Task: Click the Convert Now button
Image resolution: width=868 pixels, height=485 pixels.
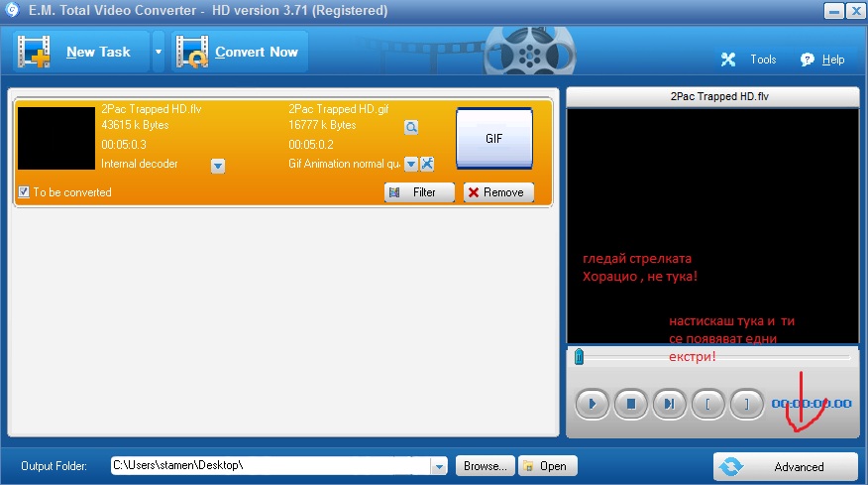Action: (x=240, y=52)
